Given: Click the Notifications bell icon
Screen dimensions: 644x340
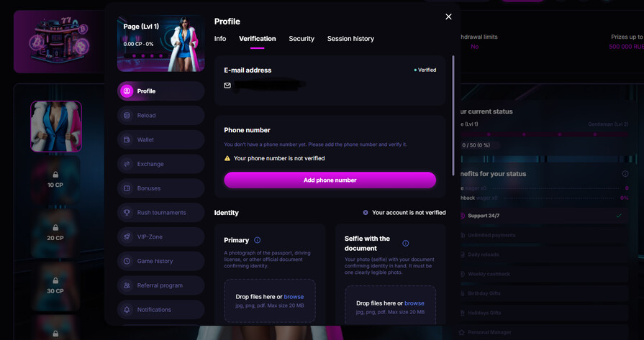Looking at the screenshot, I should tap(127, 310).
